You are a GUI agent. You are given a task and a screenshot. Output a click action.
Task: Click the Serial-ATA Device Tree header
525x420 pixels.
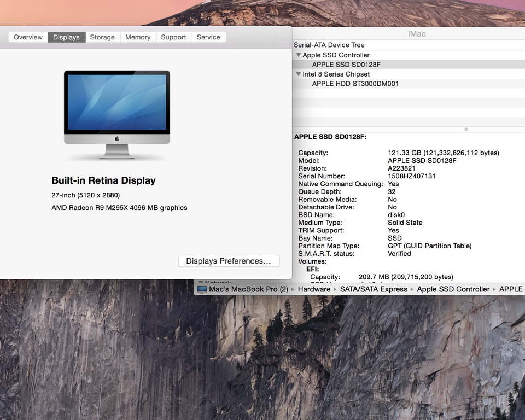click(x=409, y=45)
